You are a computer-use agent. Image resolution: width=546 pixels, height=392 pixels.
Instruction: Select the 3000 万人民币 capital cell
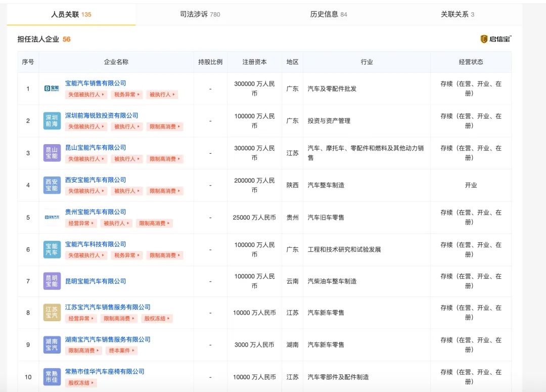pyautogui.click(x=254, y=344)
